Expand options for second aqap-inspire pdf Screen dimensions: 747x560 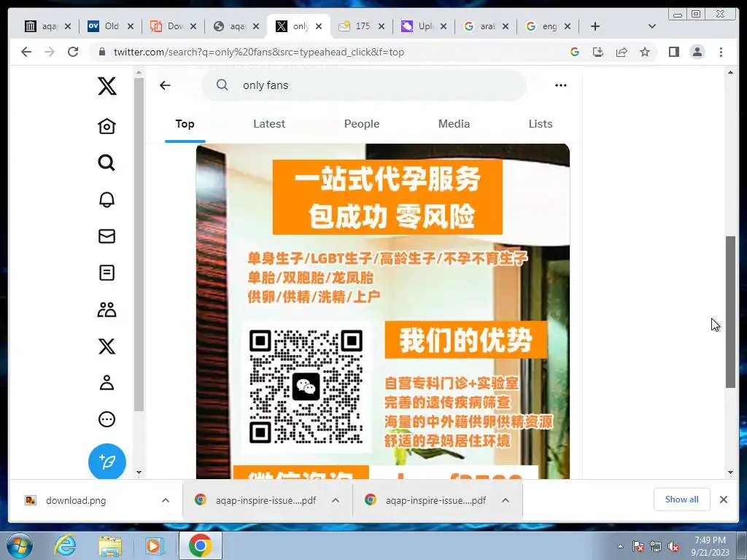[x=506, y=500]
